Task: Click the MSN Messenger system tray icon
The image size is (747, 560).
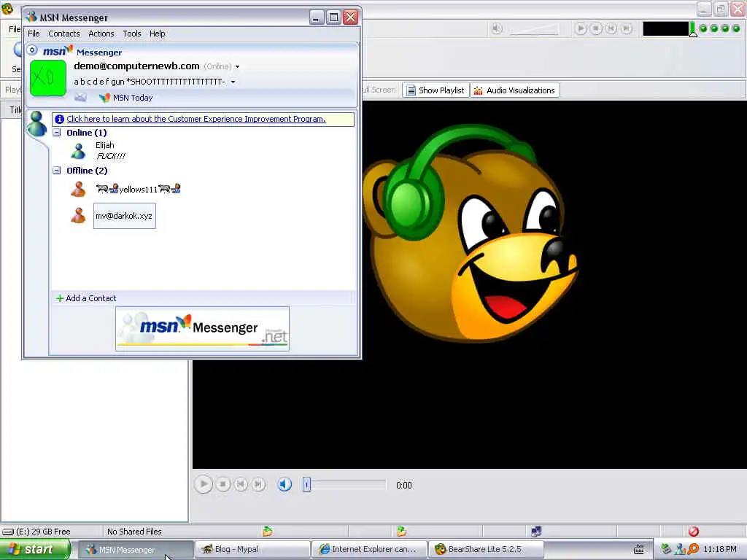Action: [680, 550]
